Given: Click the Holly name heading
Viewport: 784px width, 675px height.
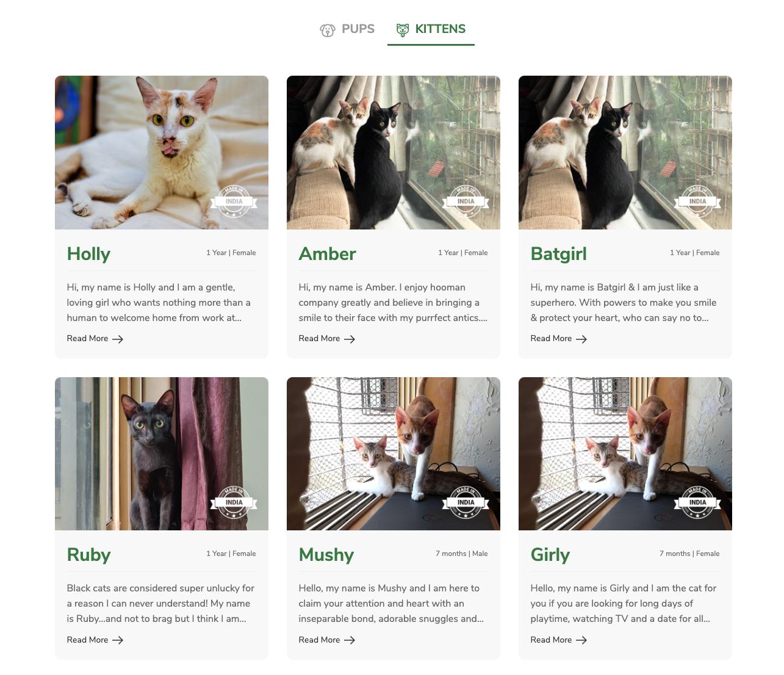Looking at the screenshot, I should point(88,254).
